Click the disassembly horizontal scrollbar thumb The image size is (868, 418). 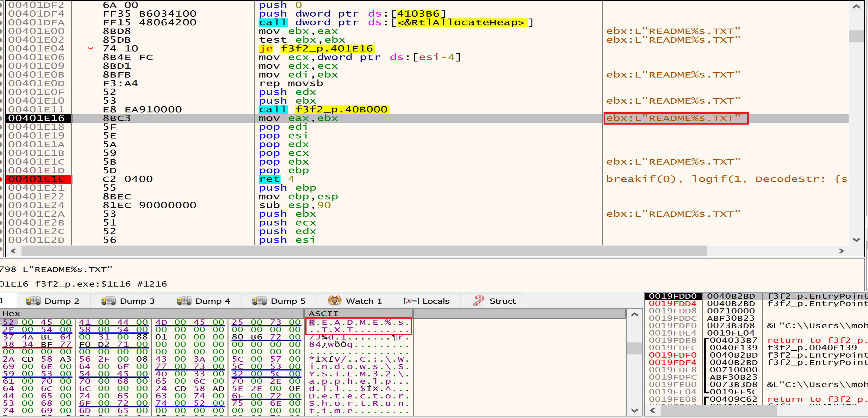point(364,251)
